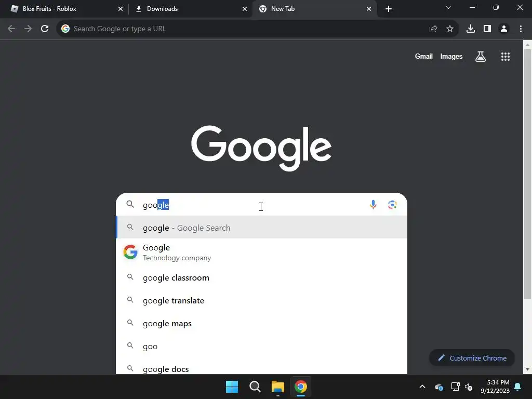Open the tab search dropdown arrow
This screenshot has width=532, height=399.
click(448, 7)
